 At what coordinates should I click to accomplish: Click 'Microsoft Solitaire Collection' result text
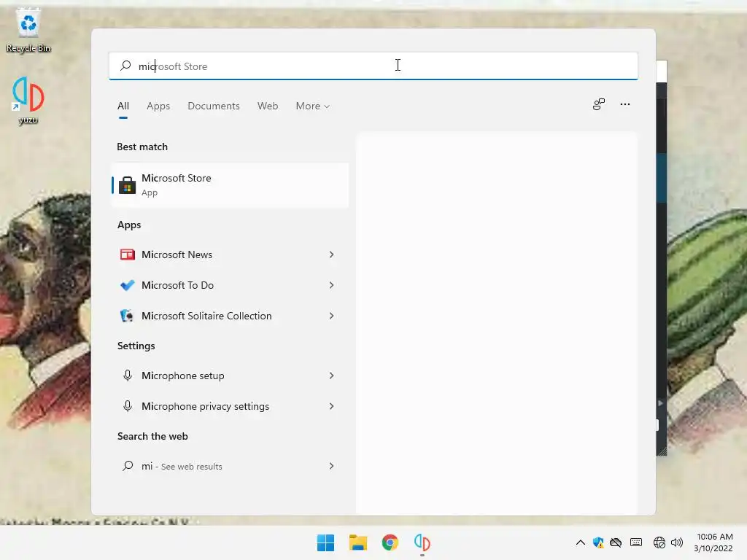coord(206,316)
